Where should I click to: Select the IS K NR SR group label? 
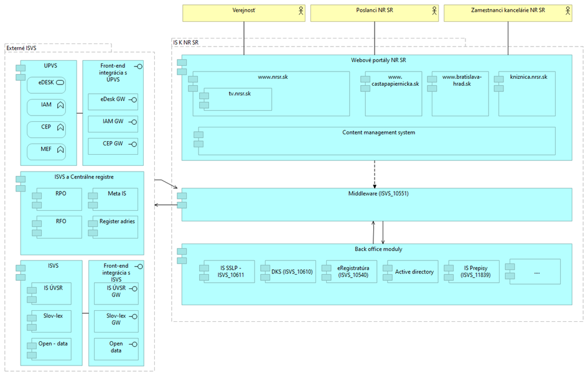click(185, 43)
